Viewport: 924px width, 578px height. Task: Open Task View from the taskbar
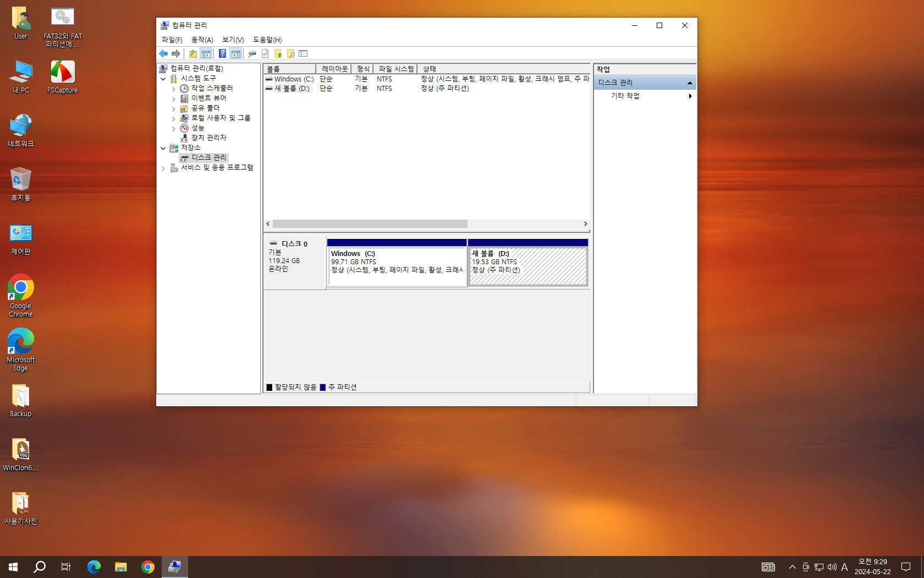[x=66, y=567]
